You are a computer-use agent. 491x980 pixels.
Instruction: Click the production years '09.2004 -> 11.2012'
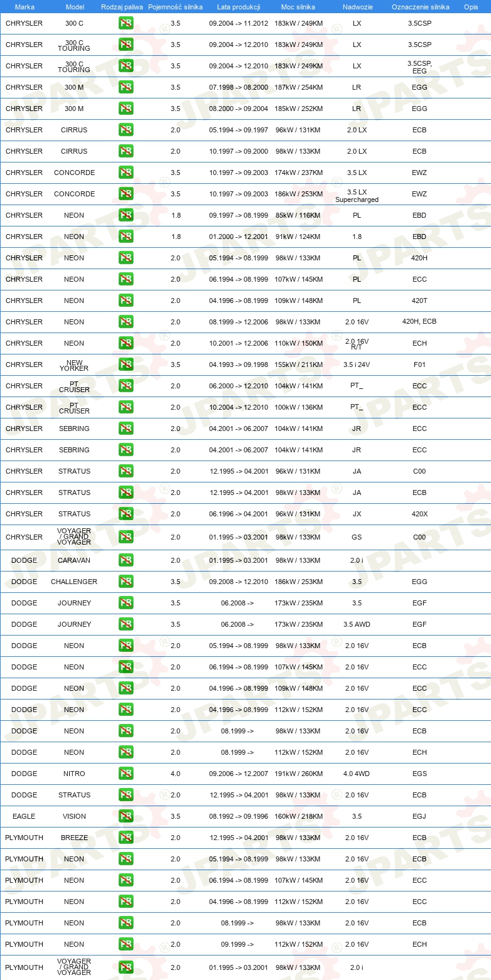239,23
